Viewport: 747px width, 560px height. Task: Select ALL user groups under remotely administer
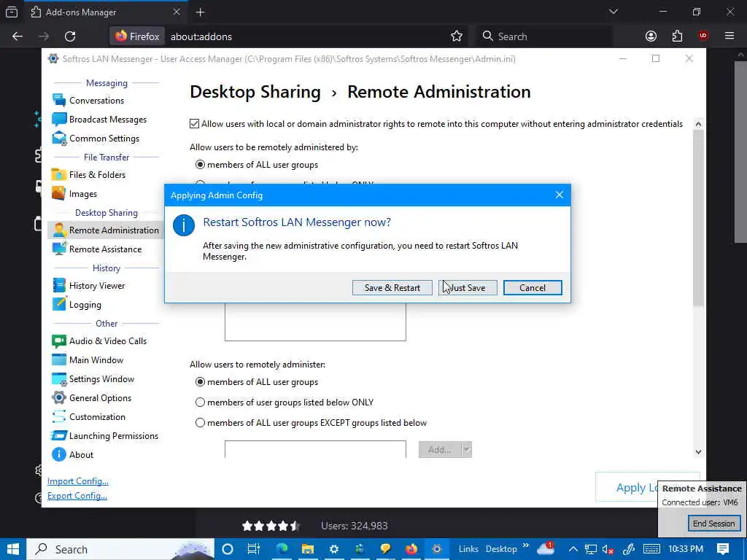(x=200, y=382)
